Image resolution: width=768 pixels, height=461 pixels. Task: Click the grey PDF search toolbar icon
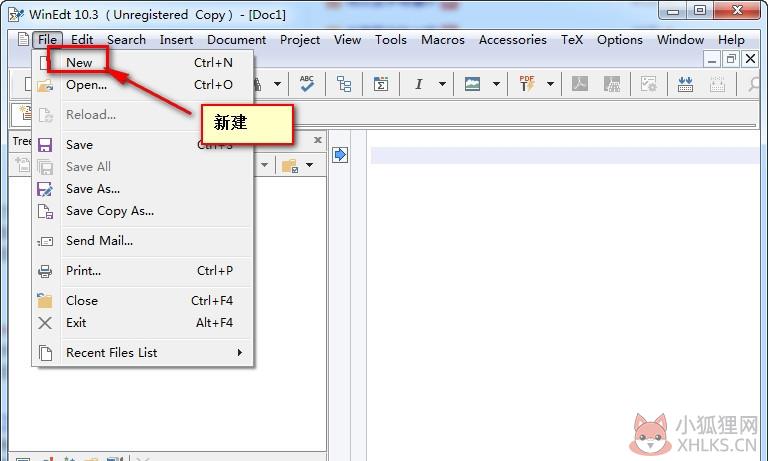coord(612,84)
